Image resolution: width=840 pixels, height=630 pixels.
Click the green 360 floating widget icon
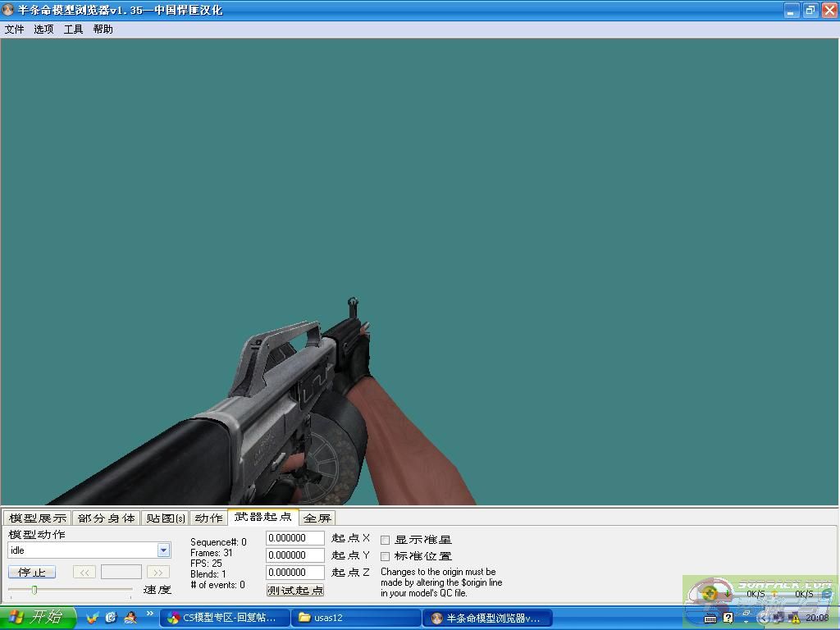pos(710,592)
